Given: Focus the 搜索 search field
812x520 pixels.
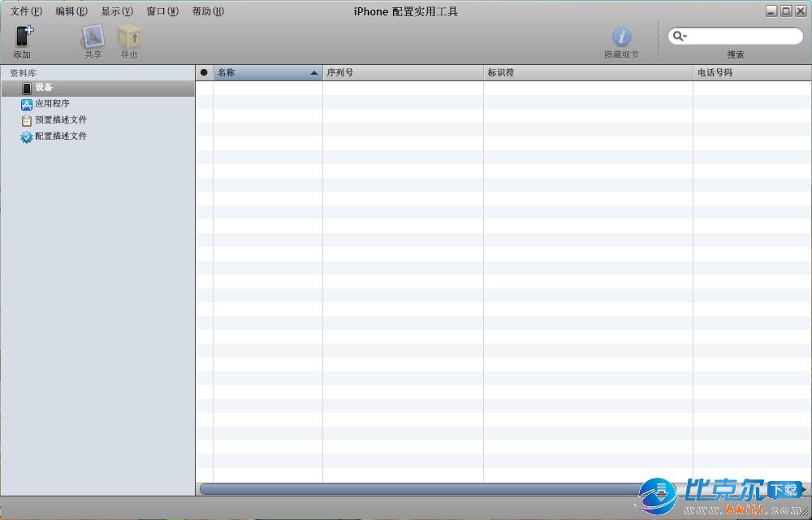Looking at the screenshot, I should pos(736,37).
